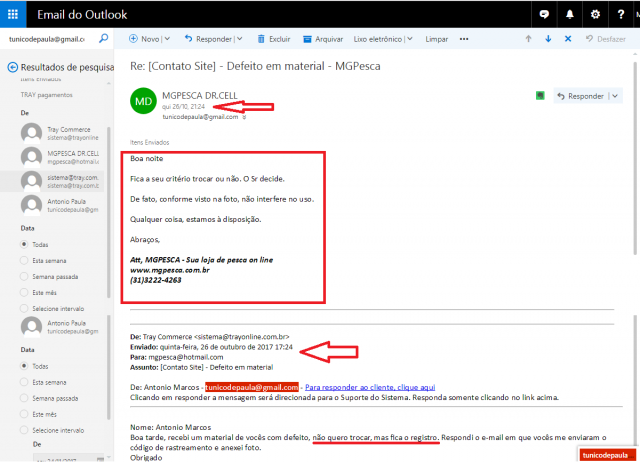Click Lixo eletrônico in toolbar
This screenshot has width=640, height=463.
[378, 39]
